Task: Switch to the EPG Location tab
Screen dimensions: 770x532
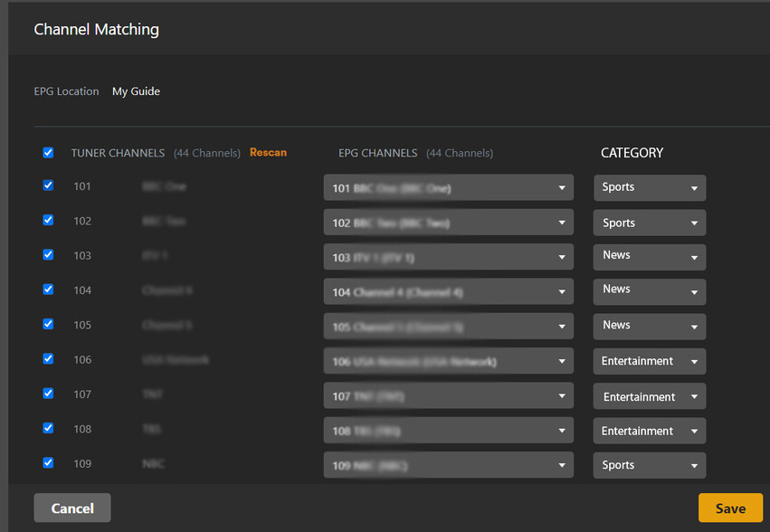Action: tap(66, 91)
